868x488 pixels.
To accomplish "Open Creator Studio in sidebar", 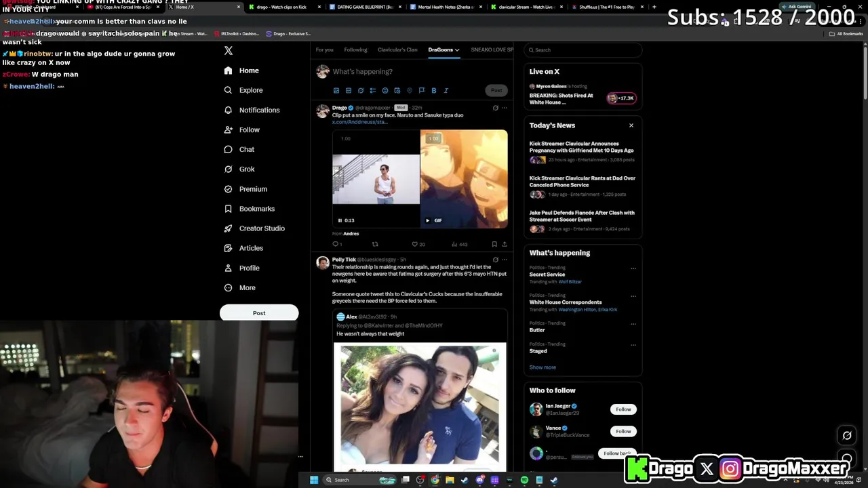I will coord(254,228).
